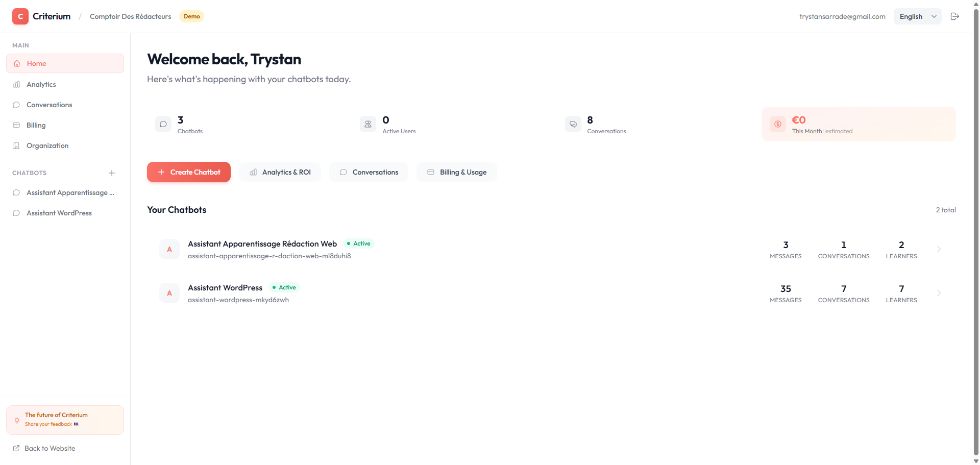Click the Criterium logo icon

[x=20, y=16]
